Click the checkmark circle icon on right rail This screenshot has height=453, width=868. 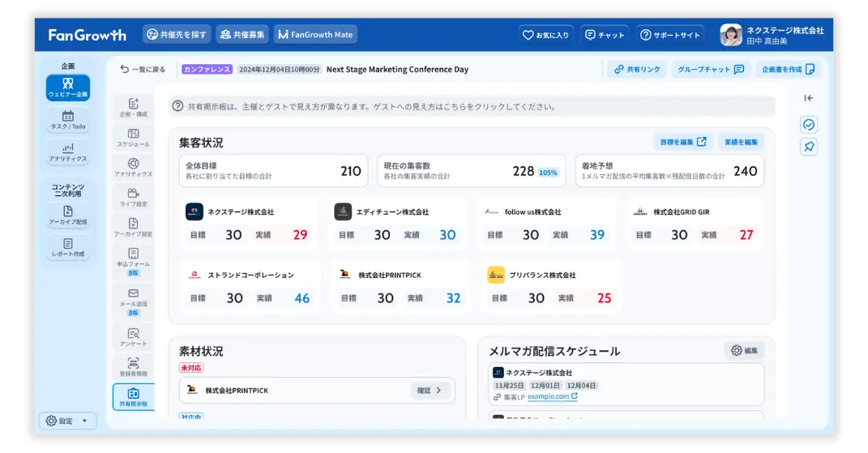click(809, 125)
